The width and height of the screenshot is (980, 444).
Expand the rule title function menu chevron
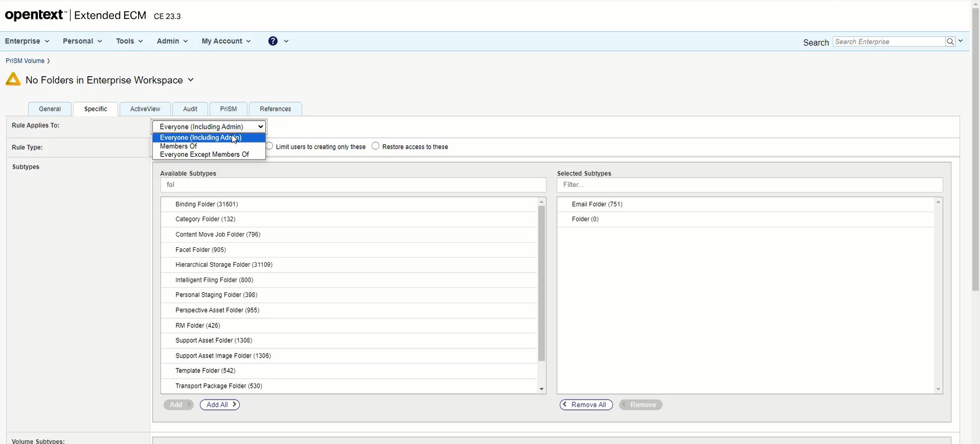[191, 80]
